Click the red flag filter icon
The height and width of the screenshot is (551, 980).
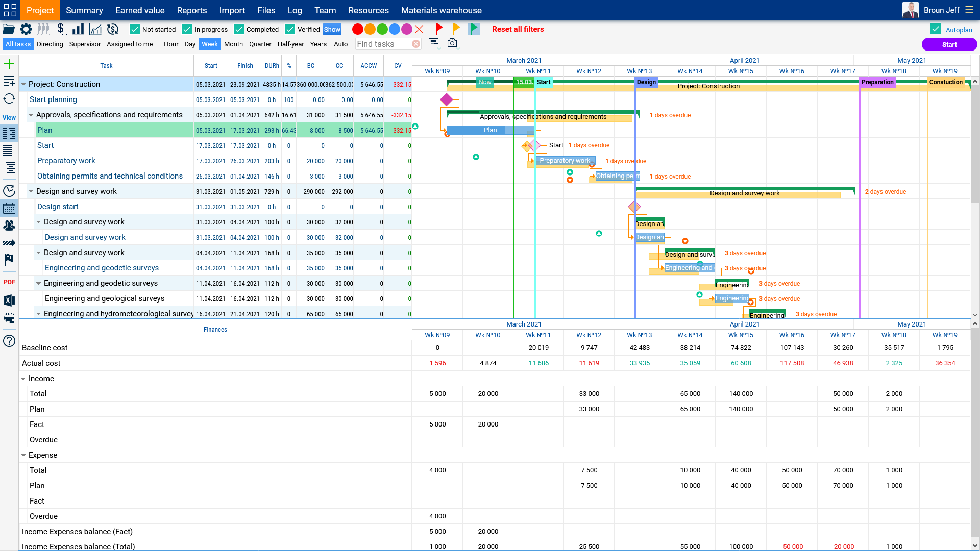(438, 29)
